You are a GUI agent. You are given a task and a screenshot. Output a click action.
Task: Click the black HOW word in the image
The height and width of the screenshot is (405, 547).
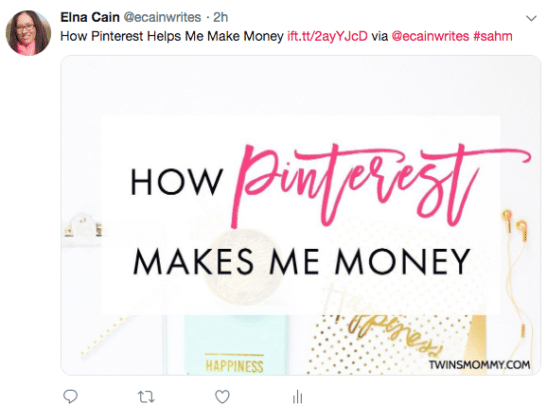point(177,182)
